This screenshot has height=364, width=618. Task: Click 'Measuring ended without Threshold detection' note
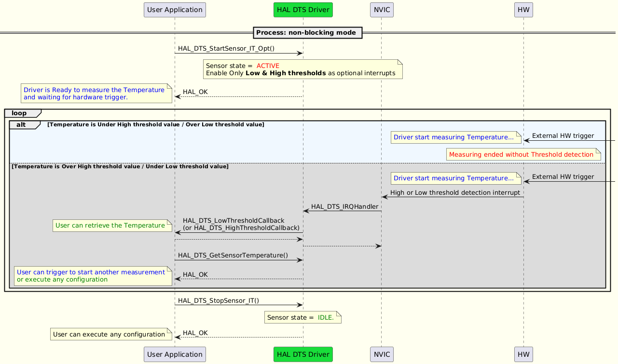[x=523, y=154]
